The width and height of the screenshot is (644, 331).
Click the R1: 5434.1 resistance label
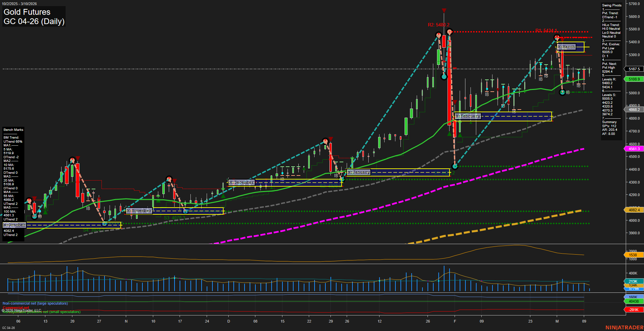[545, 30]
